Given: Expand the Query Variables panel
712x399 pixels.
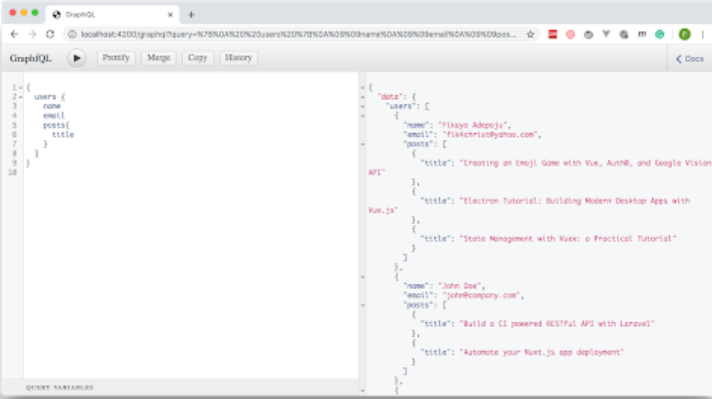Looking at the screenshot, I should click(x=59, y=387).
